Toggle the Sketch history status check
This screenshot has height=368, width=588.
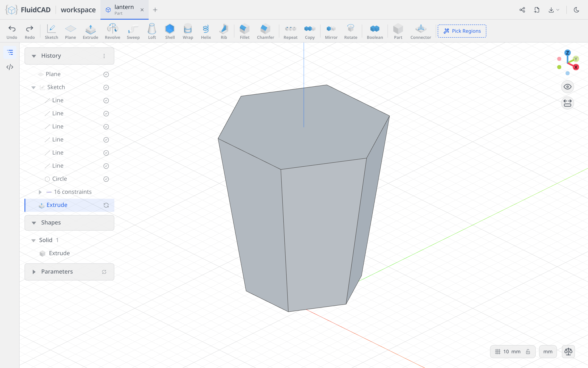tap(106, 87)
